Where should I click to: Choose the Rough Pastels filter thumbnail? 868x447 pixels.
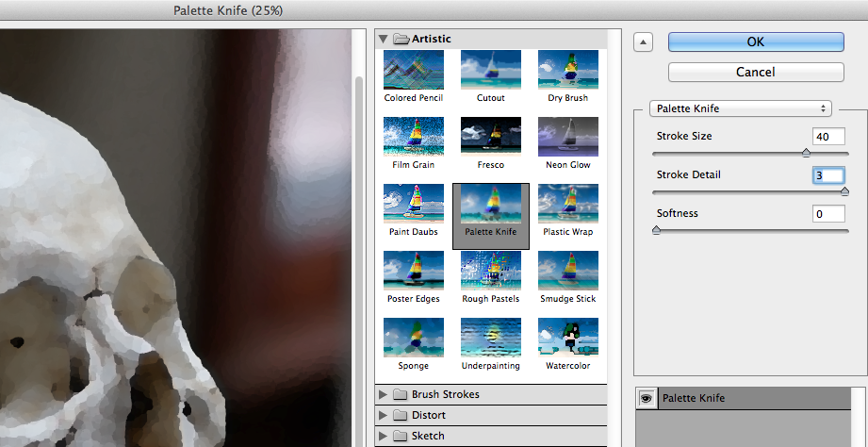click(x=490, y=271)
